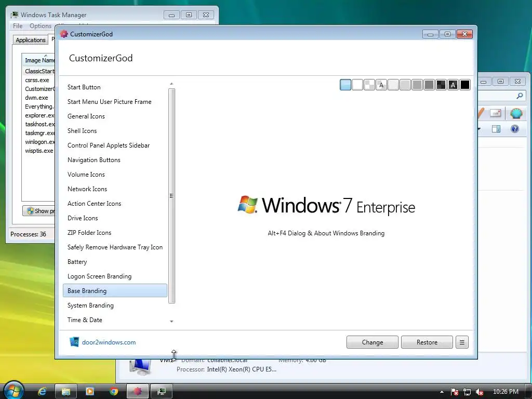
Task: Select the Windows 7 Enterprise branding image
Action: point(326,205)
